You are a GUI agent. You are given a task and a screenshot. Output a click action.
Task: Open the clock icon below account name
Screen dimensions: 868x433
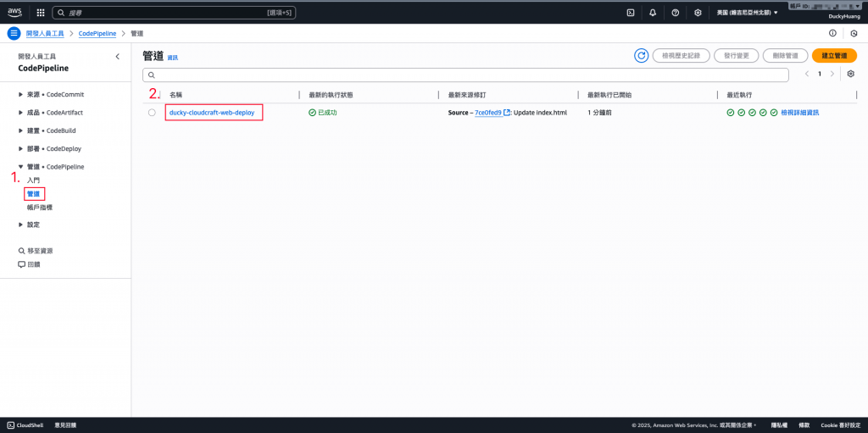click(x=854, y=33)
